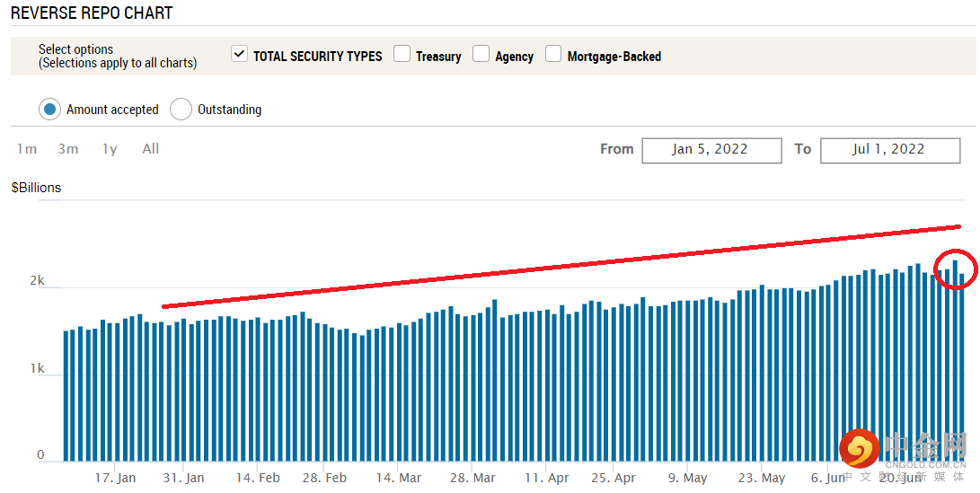Choose the Outstanding radio option
The height and width of the screenshot is (493, 980).
tap(181, 110)
